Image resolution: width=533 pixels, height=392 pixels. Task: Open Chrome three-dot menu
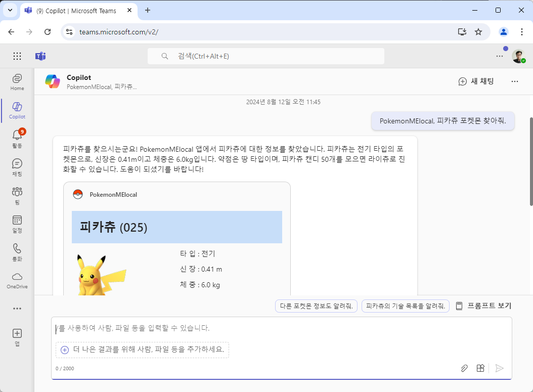(522, 32)
